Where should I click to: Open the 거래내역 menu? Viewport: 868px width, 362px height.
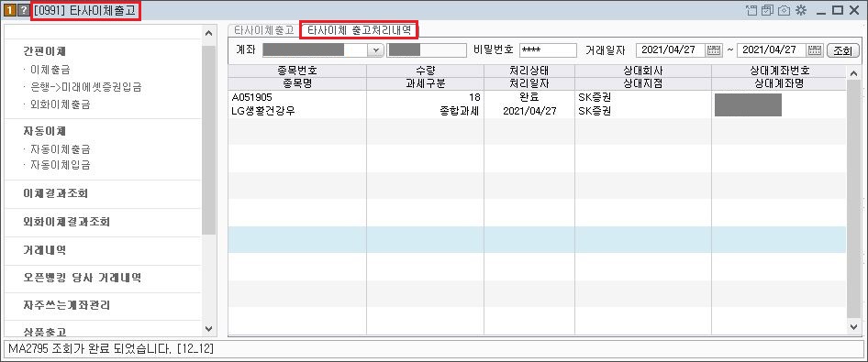(44, 250)
